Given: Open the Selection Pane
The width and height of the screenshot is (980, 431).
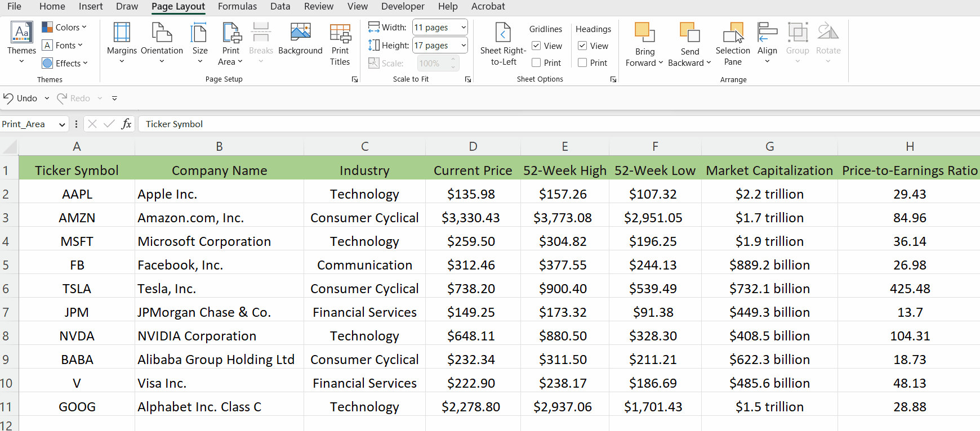Looking at the screenshot, I should point(733,44).
